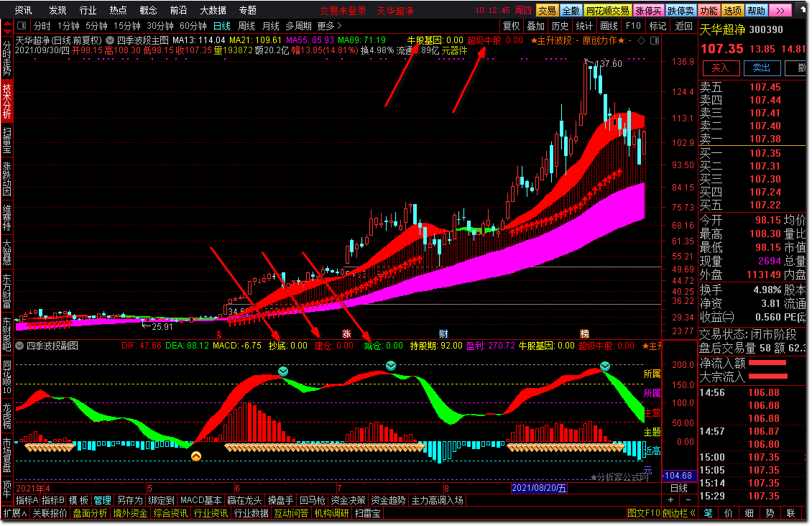This screenshot has width=812, height=526.
Task: Expand 更多 timeframe options
Action: click(x=330, y=26)
